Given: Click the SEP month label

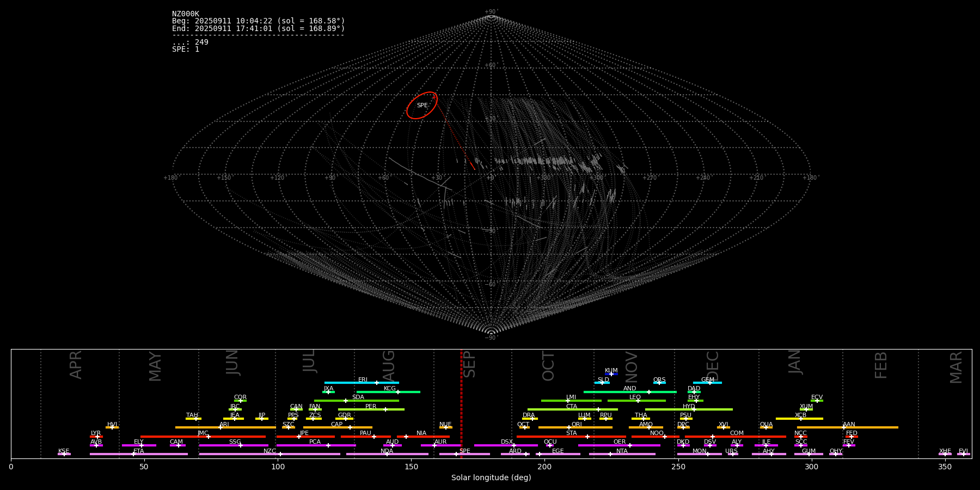Looking at the screenshot, I should 469,364.
